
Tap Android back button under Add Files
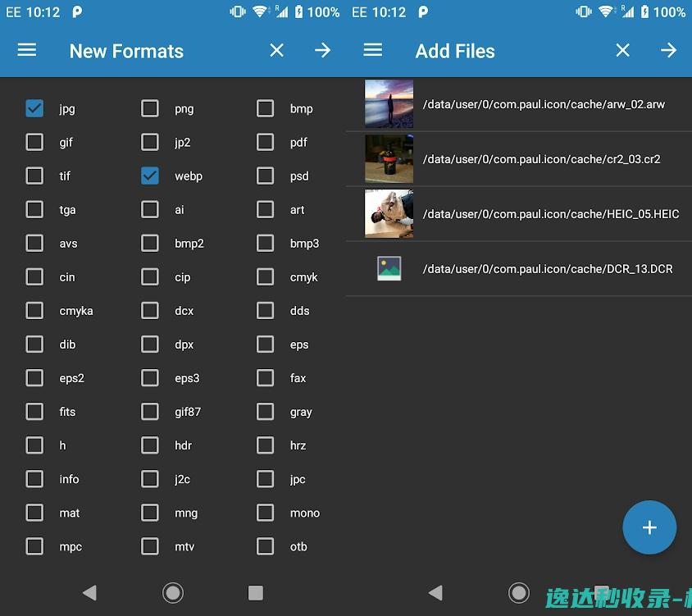point(435,592)
